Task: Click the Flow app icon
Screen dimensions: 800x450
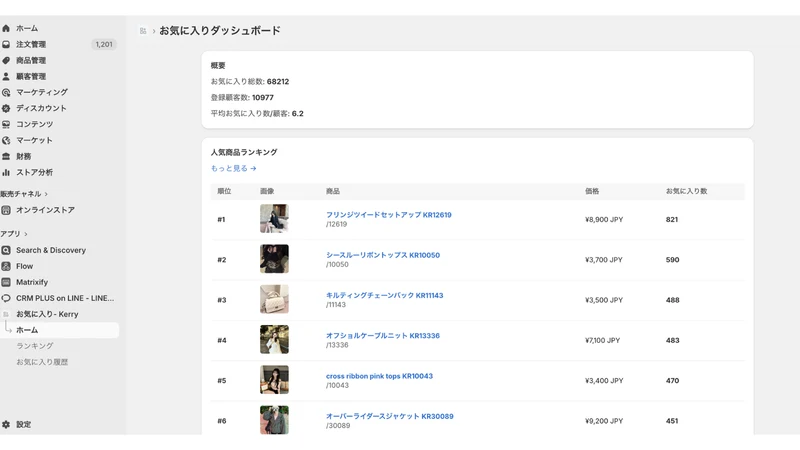Action: 6,266
